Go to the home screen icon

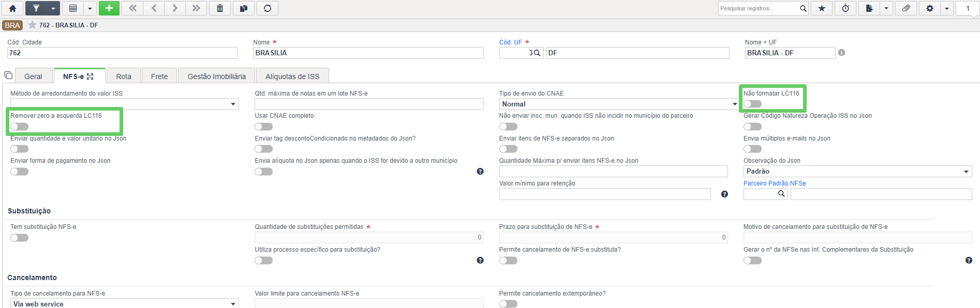click(12, 8)
